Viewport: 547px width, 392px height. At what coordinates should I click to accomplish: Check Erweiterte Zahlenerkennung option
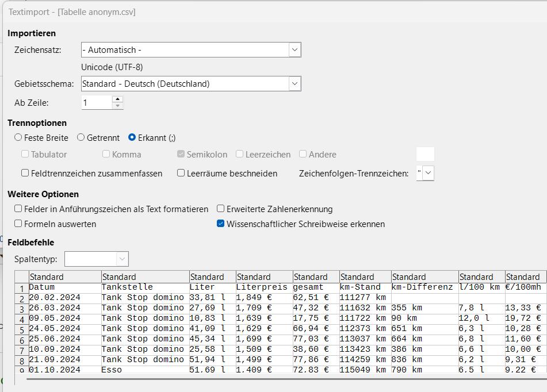coord(221,209)
